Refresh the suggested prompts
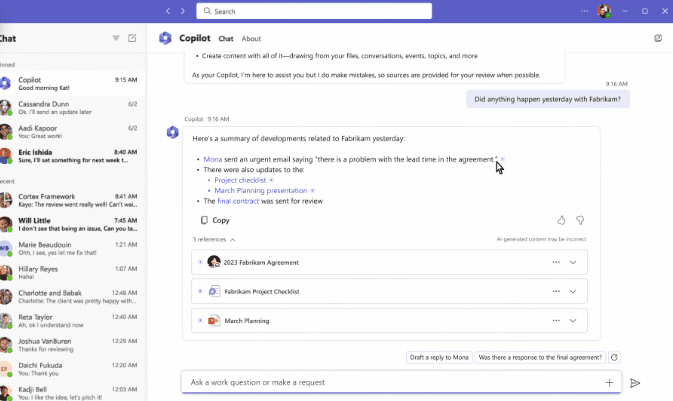 tap(614, 357)
